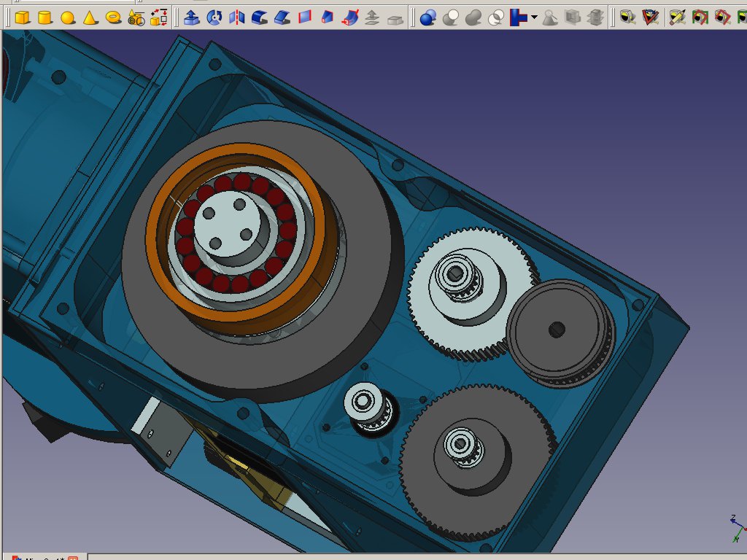Toggle 3D measurement display
The width and height of the screenshot is (747, 560).
click(723, 17)
